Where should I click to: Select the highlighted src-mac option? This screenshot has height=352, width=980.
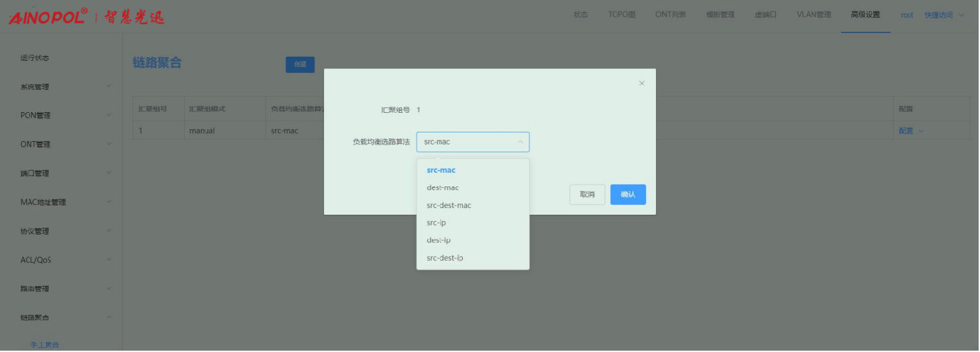[441, 170]
